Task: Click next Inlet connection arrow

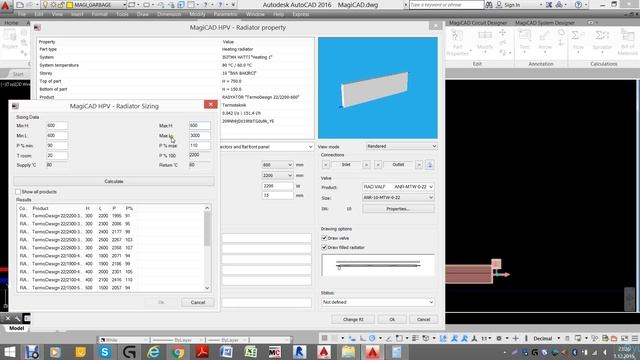Action: click(x=366, y=164)
